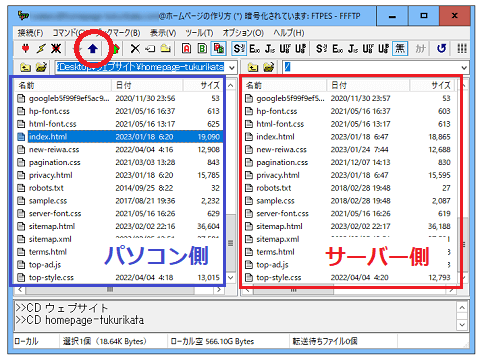The image size is (480, 360).
Task: Open the 表示(V) menu
Action: (x=163, y=33)
